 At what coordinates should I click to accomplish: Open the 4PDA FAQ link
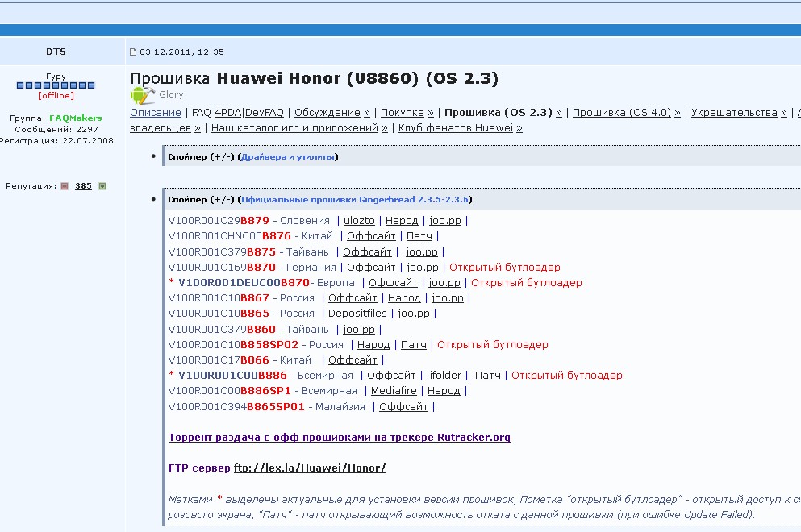point(228,112)
